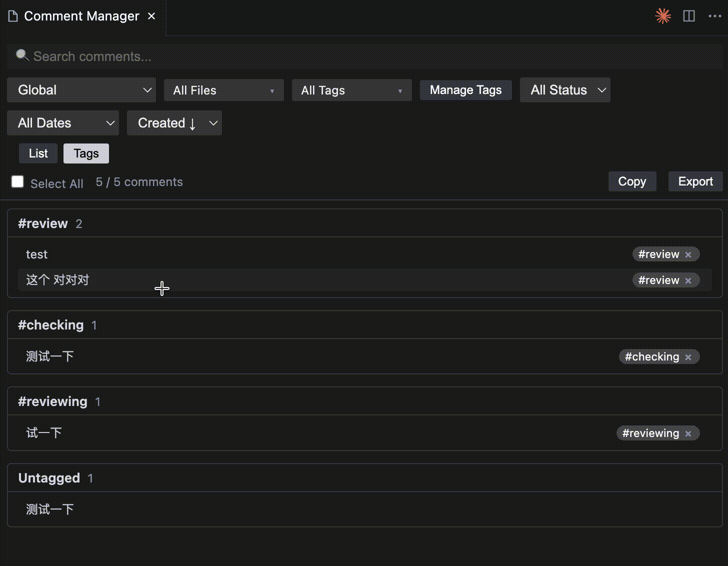The height and width of the screenshot is (566, 728).
Task: Remove #review tag from the test comment
Action: pos(688,254)
